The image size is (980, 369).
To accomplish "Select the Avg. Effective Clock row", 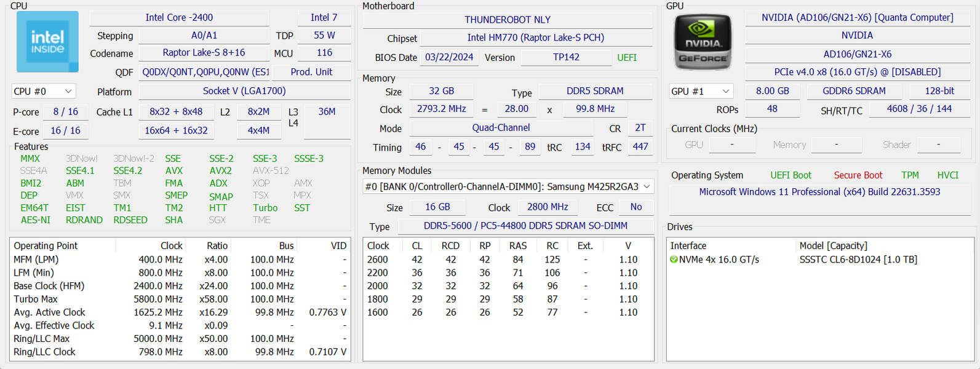I will point(180,325).
